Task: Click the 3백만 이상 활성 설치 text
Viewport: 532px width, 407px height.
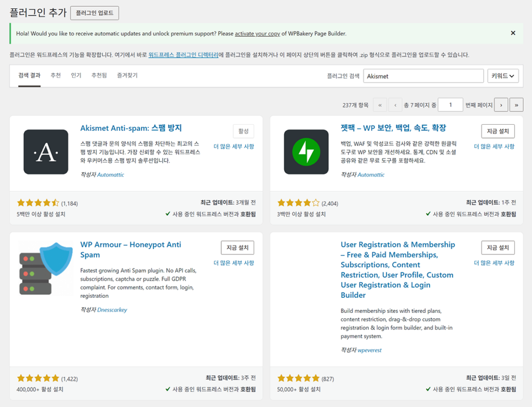Action: [x=301, y=214]
